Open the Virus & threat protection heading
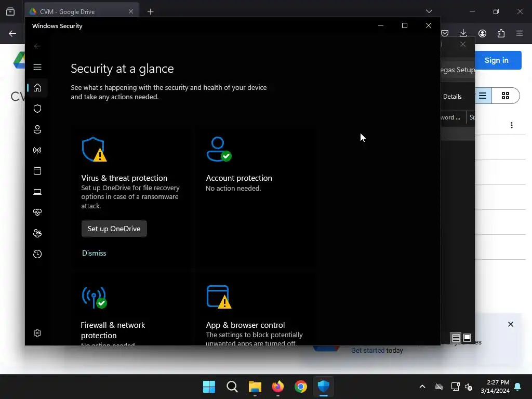This screenshot has height=399, width=532. click(124, 178)
